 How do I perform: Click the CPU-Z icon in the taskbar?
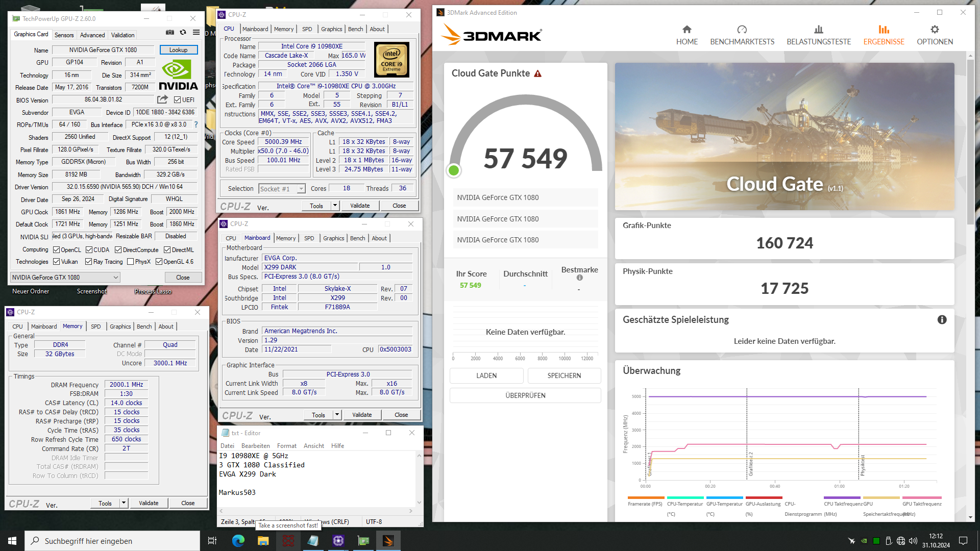(338, 541)
